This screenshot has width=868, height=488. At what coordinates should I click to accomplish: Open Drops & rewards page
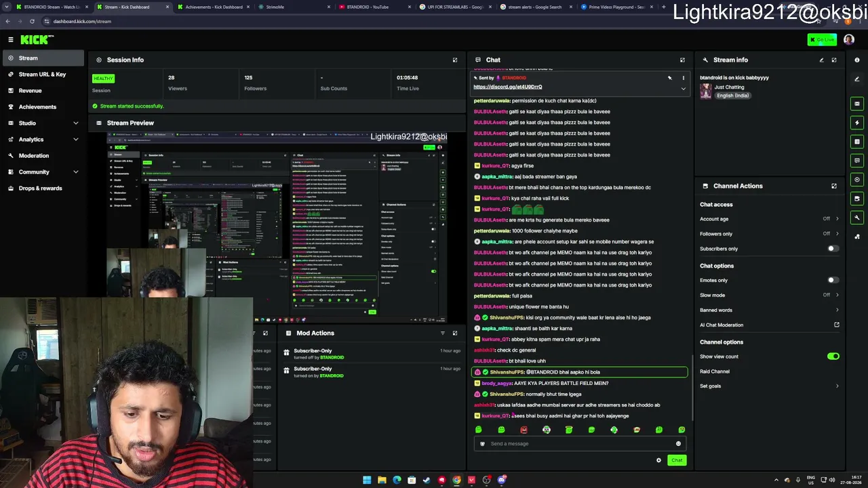pos(43,188)
